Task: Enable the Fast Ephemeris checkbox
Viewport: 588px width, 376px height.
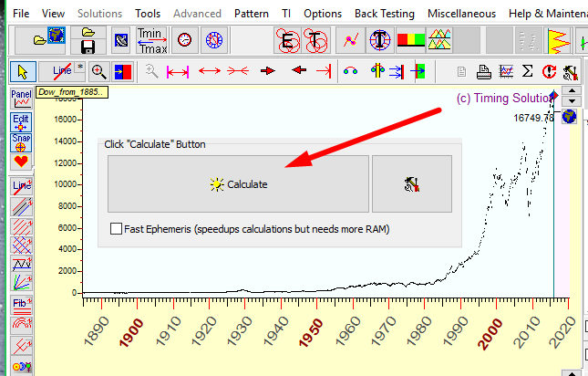Action: tap(116, 229)
